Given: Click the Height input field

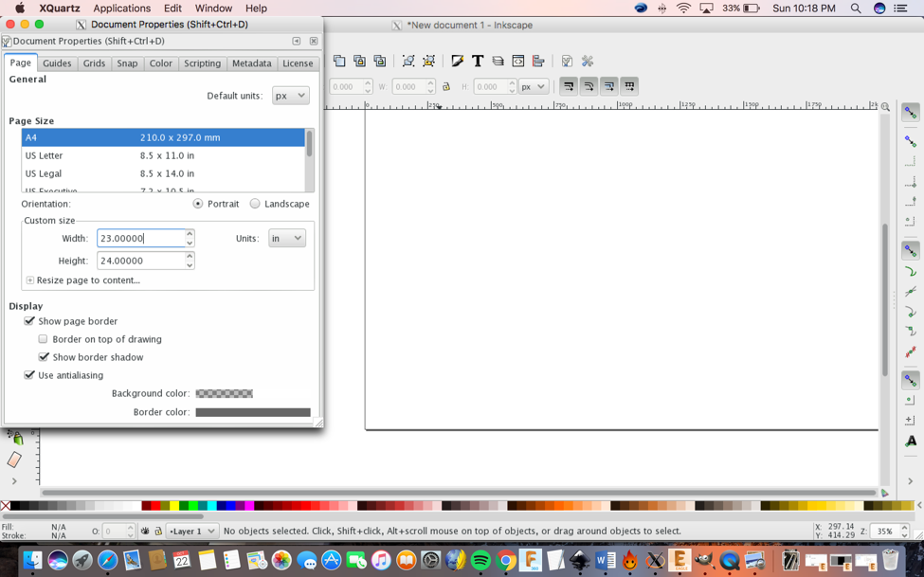Looking at the screenshot, I should click(141, 261).
